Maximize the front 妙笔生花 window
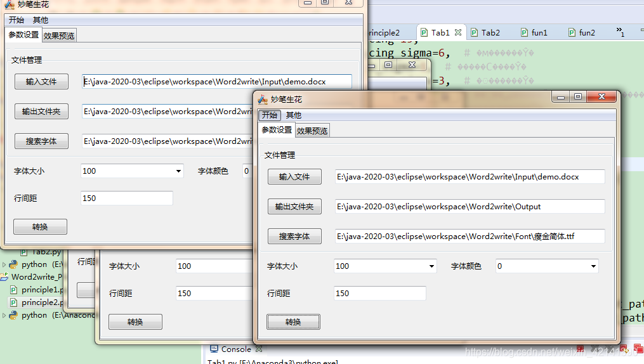The width and height of the screenshot is (644, 364). [x=578, y=96]
